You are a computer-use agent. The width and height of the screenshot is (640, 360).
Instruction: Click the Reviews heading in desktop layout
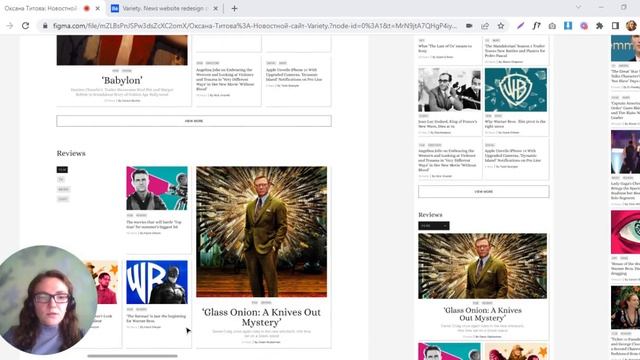coord(71,153)
